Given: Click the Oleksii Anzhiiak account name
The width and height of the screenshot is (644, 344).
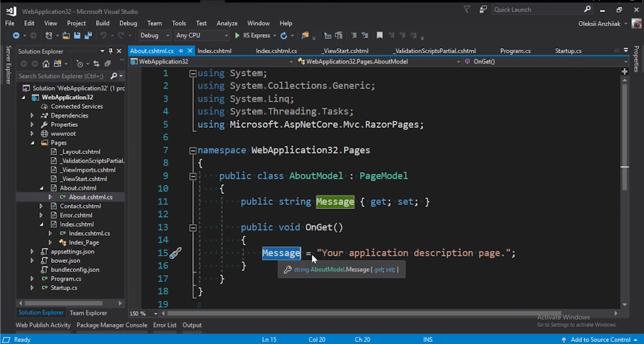Looking at the screenshot, I should [x=599, y=24].
